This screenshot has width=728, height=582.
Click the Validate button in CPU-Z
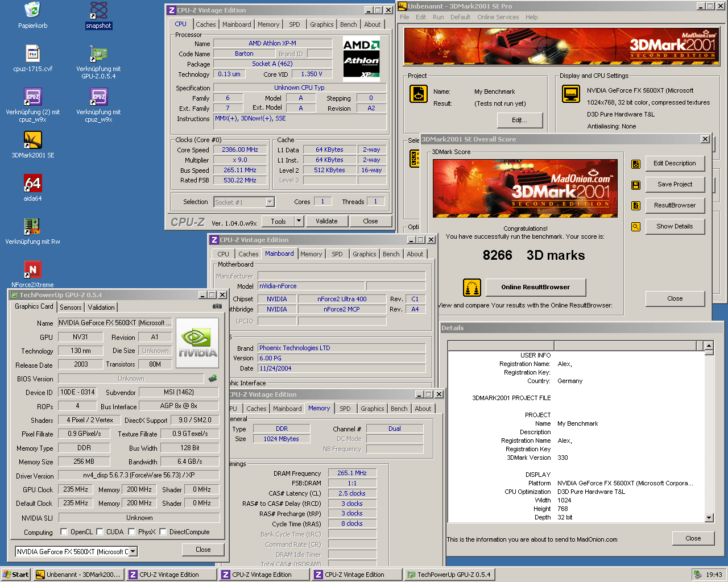pyautogui.click(x=326, y=221)
